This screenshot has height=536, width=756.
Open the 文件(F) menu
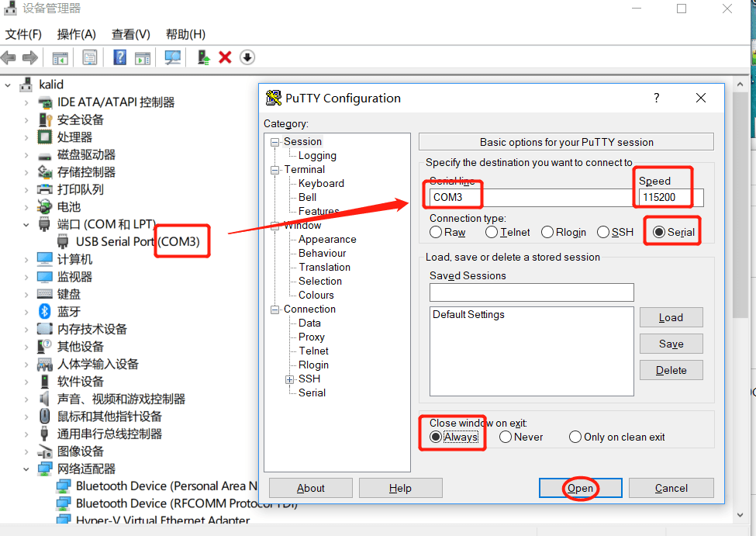(23, 34)
